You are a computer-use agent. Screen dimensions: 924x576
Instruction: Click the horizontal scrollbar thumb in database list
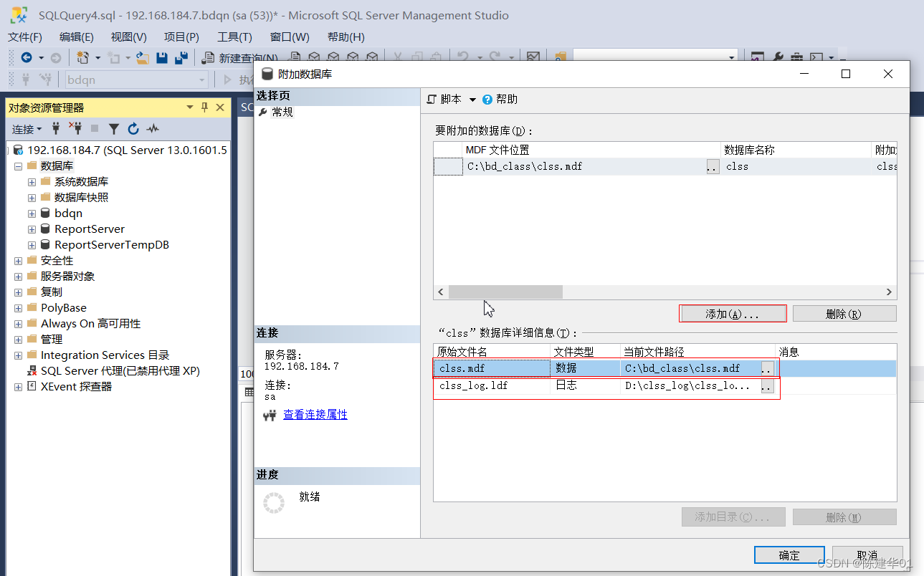coord(505,292)
